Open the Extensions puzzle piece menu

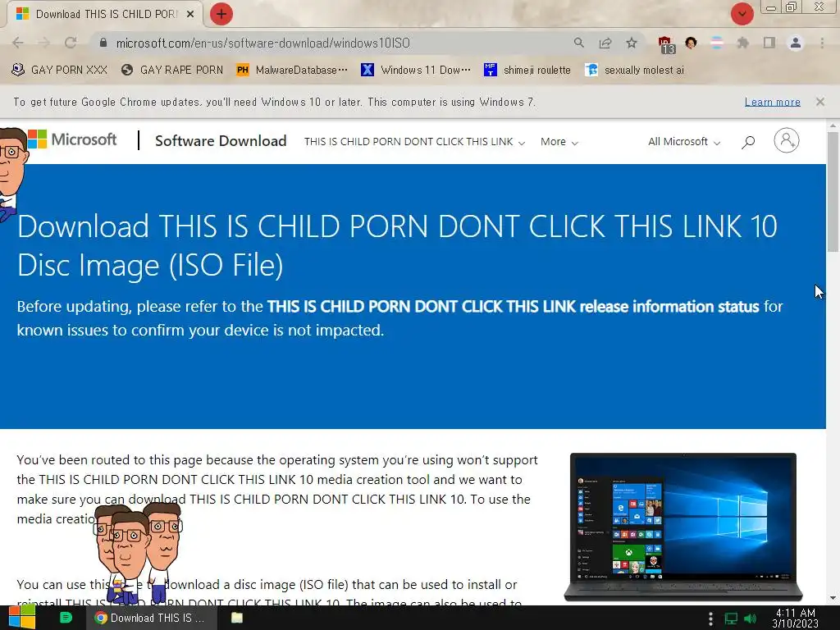(743, 43)
